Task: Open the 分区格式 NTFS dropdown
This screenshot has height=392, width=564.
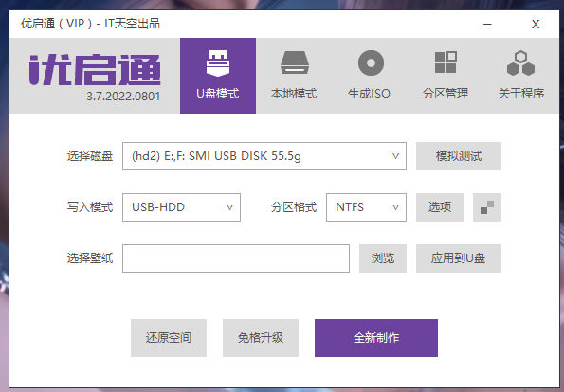Action: (x=366, y=207)
